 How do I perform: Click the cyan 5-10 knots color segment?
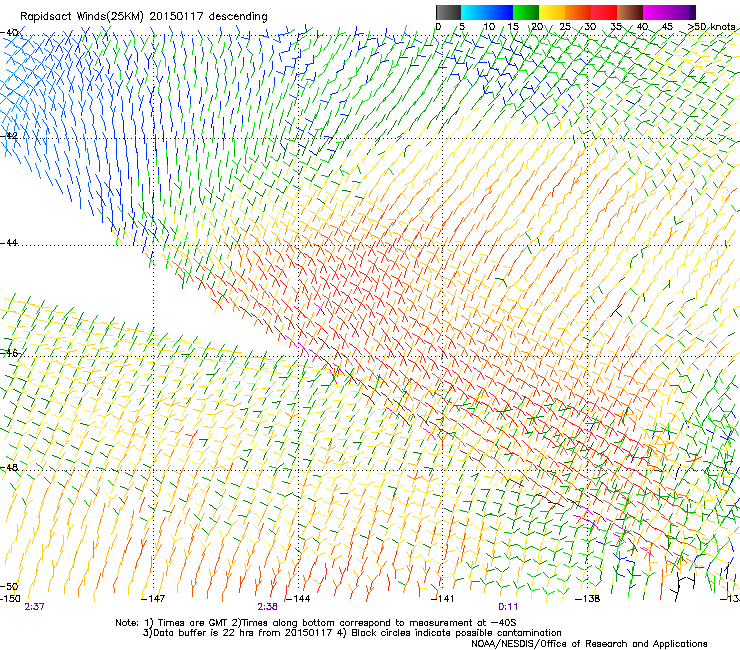474,12
